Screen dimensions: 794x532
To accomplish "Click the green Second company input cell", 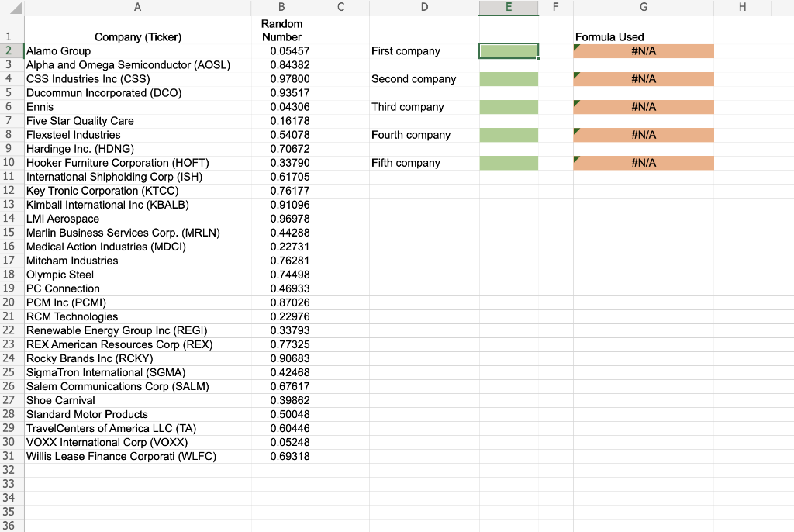I will 509,79.
